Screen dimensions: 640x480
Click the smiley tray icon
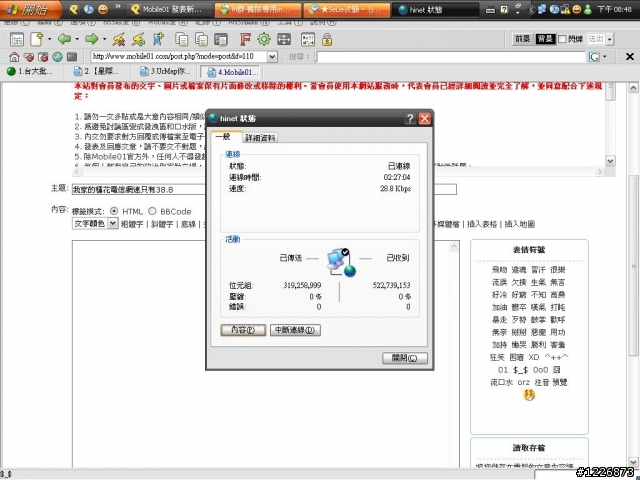pyautogui.click(x=576, y=9)
